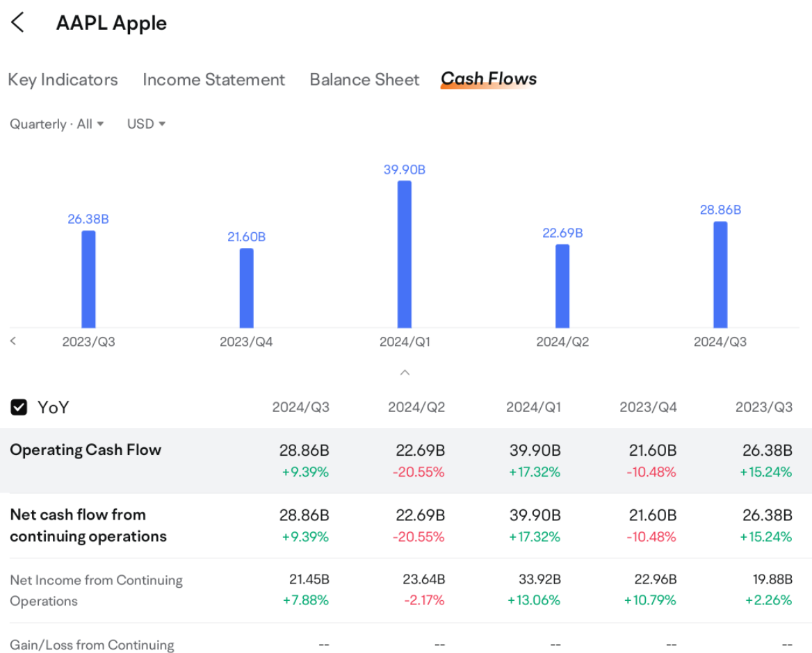Click the 28.86B label above the chart bar
This screenshot has height=653, width=812.
click(x=720, y=210)
